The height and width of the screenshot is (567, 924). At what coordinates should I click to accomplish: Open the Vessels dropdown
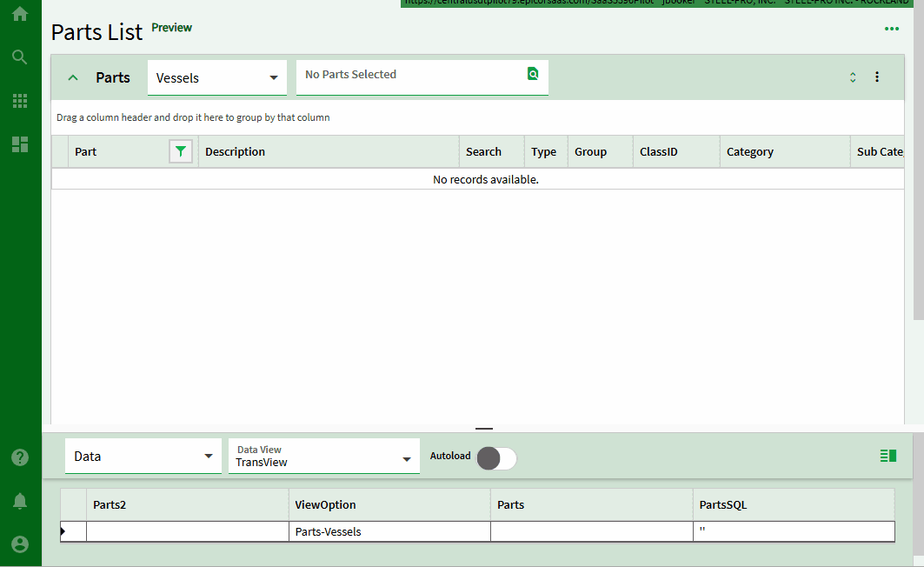(x=216, y=77)
